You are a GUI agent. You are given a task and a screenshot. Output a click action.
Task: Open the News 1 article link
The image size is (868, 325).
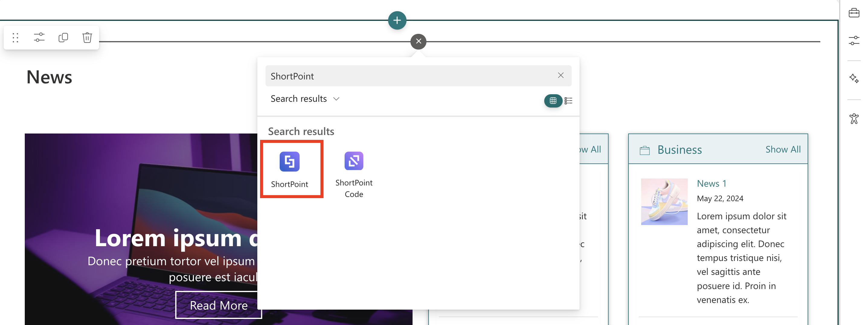[x=711, y=183]
